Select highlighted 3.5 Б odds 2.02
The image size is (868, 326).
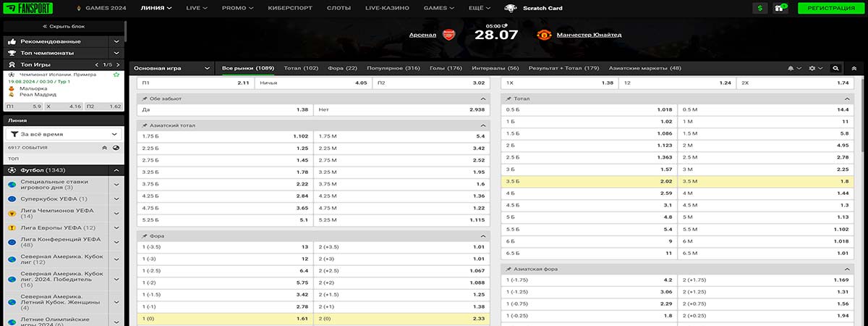588,181
